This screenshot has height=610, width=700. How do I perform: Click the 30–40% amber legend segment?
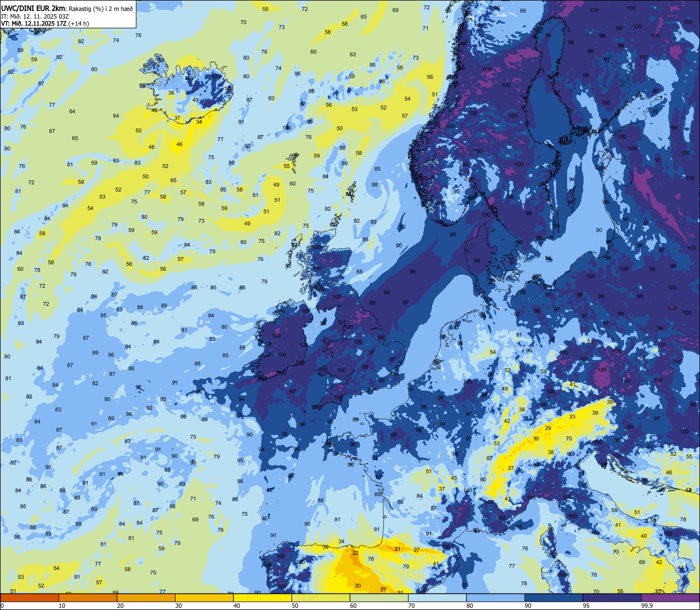[x=204, y=598]
